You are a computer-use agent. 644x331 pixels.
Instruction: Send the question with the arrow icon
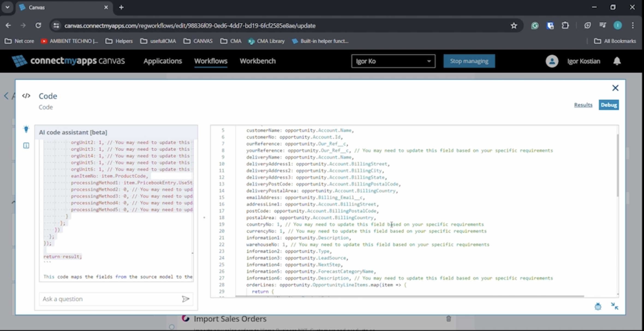pyautogui.click(x=186, y=299)
